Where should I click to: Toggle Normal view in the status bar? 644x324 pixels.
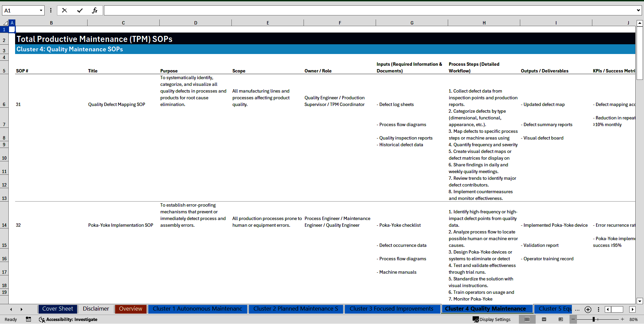[527, 319]
